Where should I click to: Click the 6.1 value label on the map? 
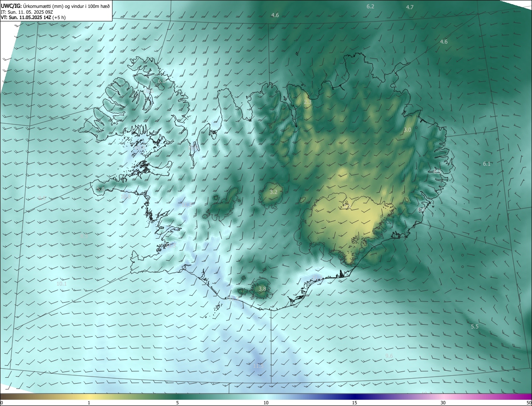click(487, 164)
